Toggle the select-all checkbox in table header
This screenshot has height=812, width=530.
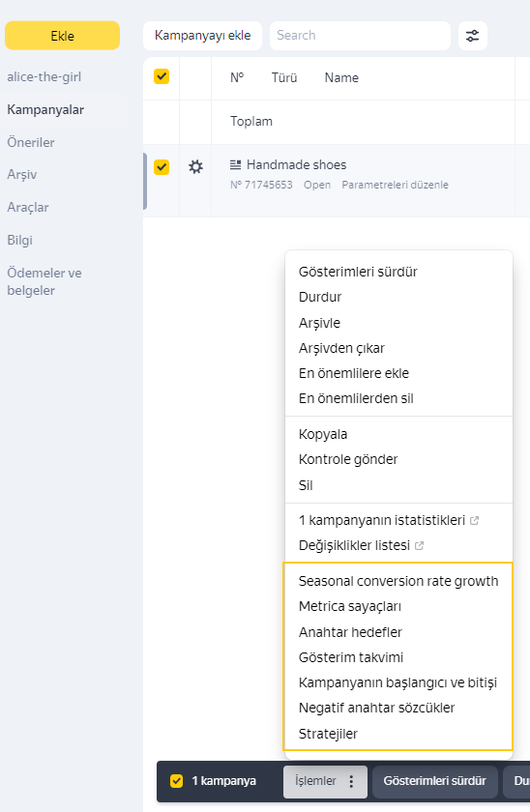162,76
